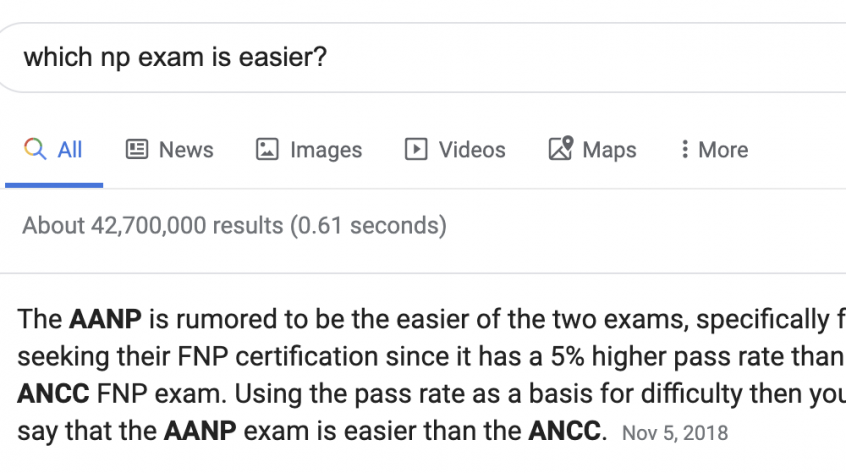Click the three-dot icon beside More
Viewport: 846px width, 473px height.
coord(685,149)
